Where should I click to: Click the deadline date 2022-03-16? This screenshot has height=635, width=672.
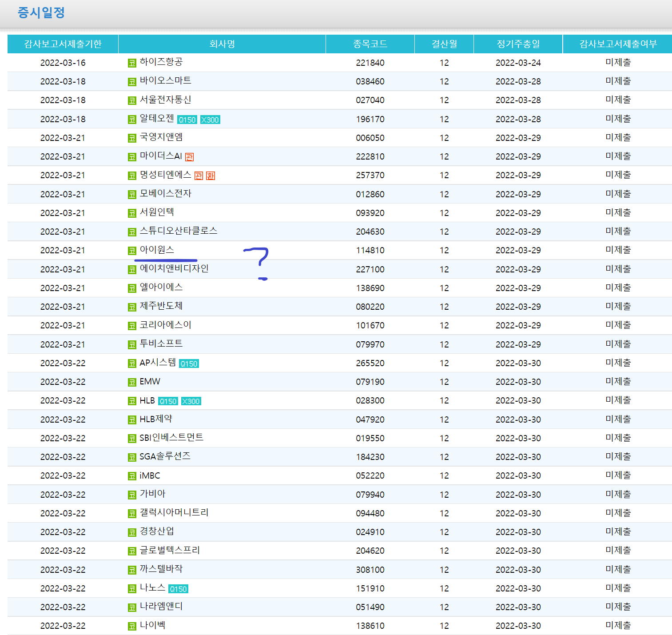(63, 63)
